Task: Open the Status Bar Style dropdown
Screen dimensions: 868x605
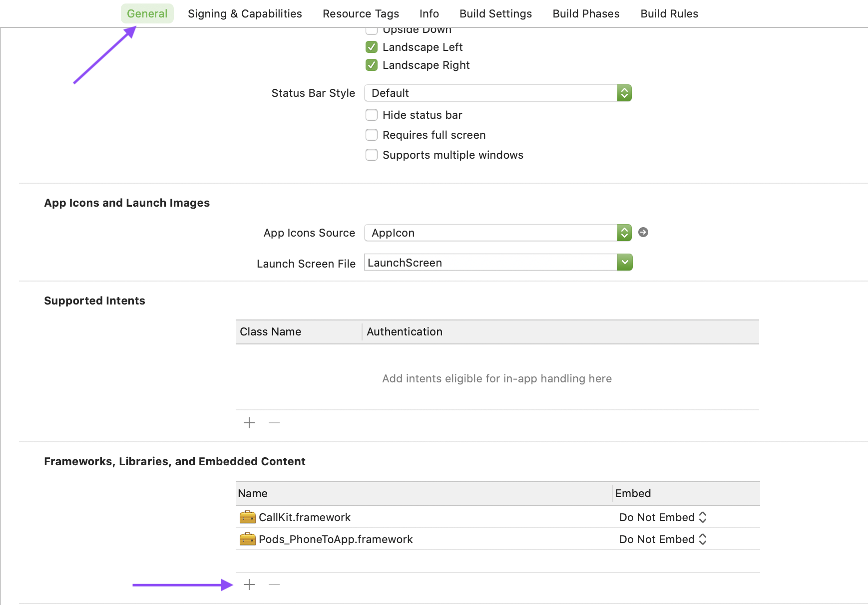Action: coord(624,93)
